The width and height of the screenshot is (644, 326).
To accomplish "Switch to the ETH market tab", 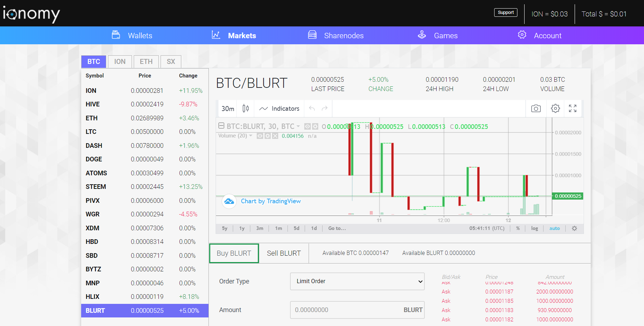I will [x=146, y=61].
